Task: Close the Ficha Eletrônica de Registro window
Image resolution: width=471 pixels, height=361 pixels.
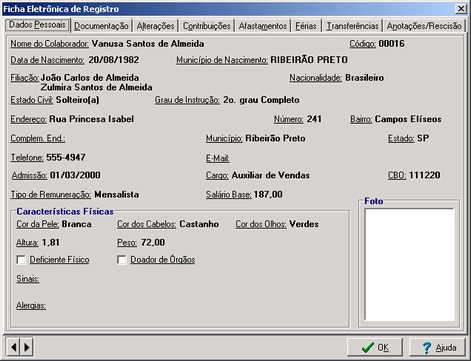Action: coord(461,8)
